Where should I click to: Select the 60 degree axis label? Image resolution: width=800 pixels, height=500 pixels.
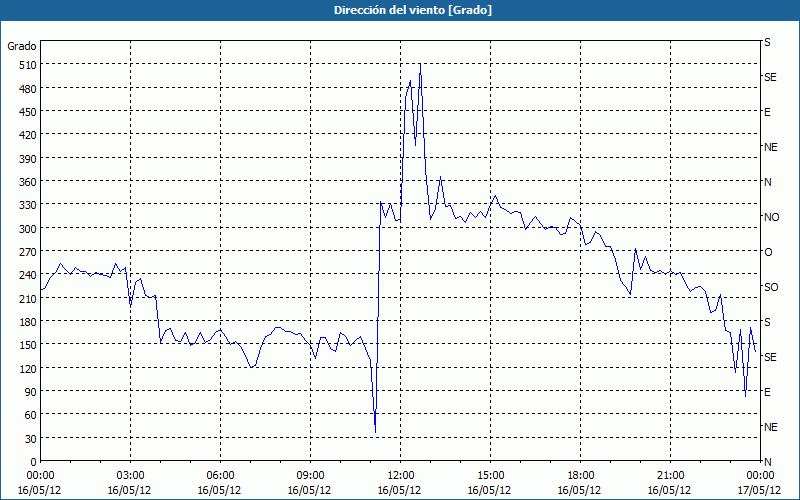pos(30,415)
